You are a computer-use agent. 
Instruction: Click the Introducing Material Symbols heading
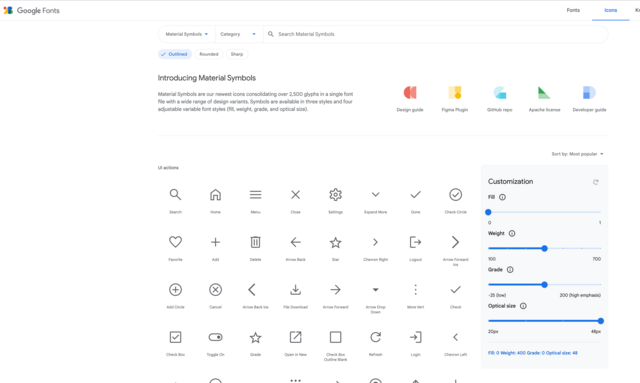click(207, 78)
